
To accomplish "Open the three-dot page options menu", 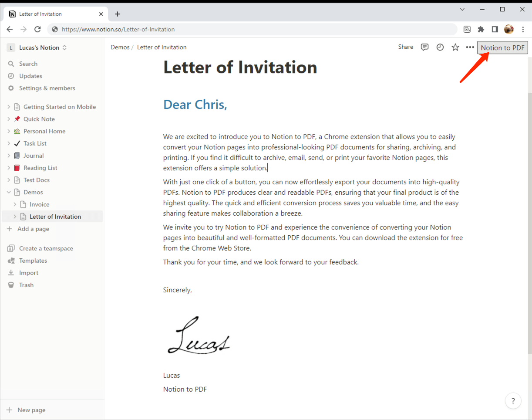I will coord(470,47).
